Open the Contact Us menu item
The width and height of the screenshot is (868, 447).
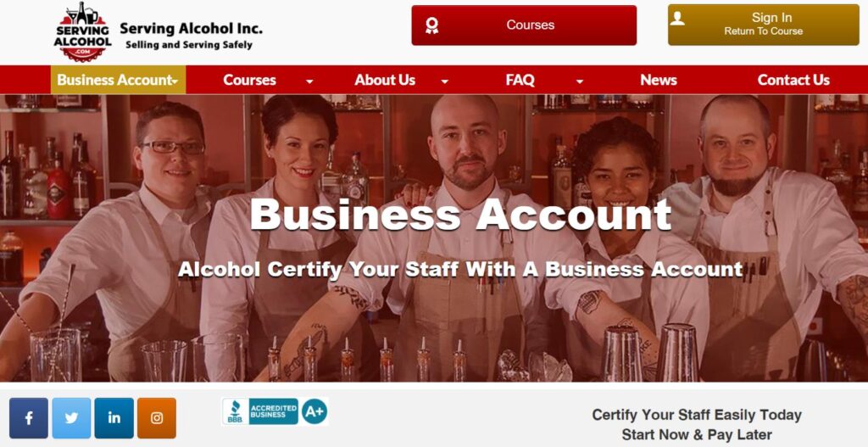[793, 80]
